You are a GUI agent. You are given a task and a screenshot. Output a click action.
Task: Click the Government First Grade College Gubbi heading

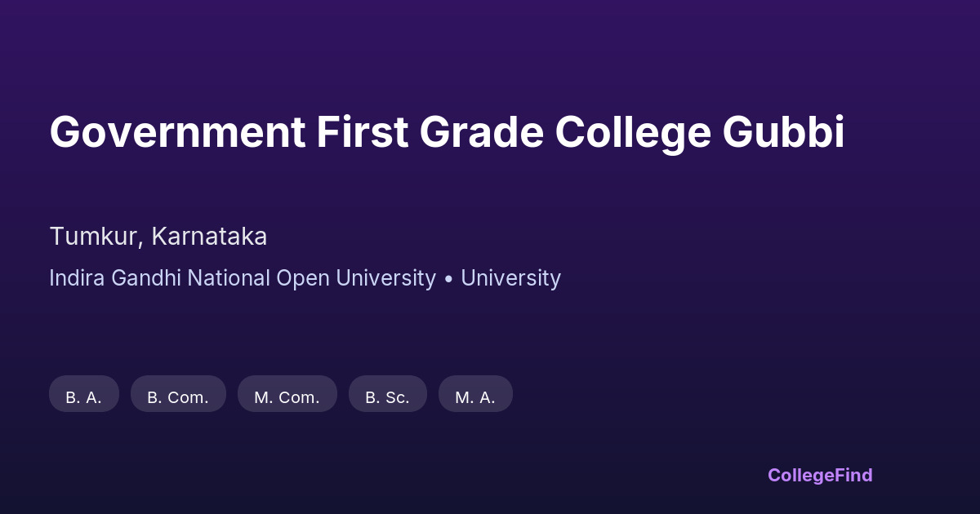[447, 132]
